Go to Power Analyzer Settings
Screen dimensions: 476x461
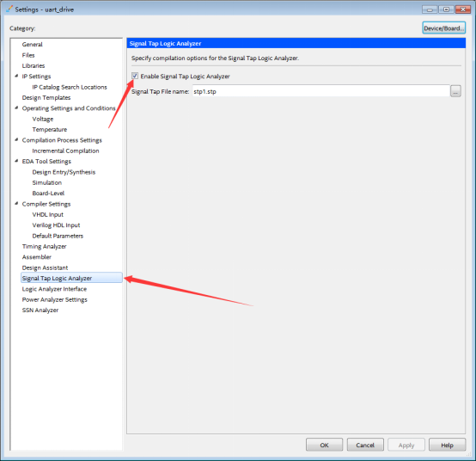point(55,299)
